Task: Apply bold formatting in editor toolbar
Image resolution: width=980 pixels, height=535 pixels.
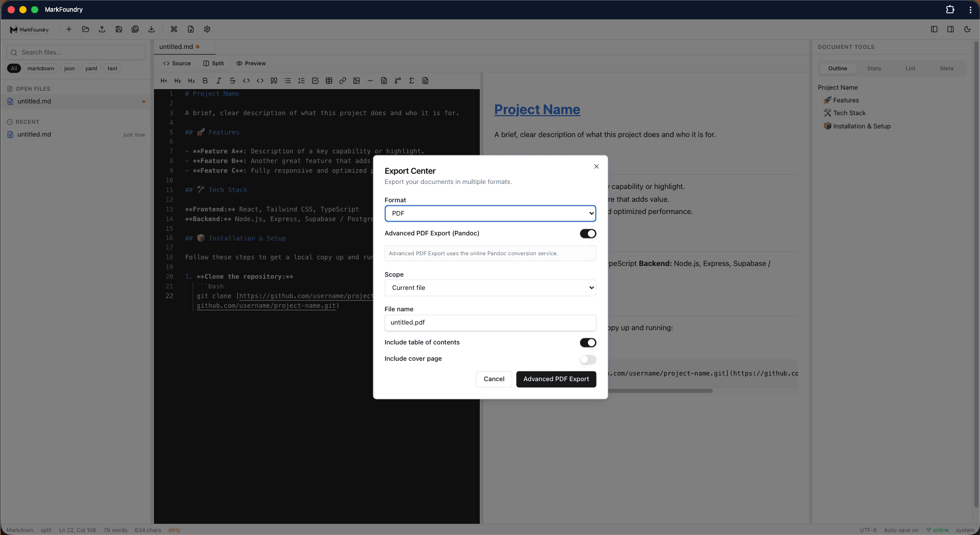Action: 205,81
